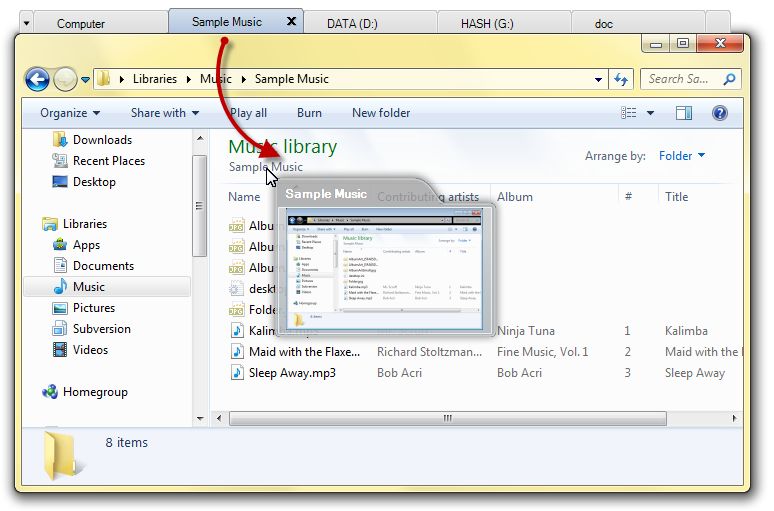
Task: Select the Sleep Away.mp3 file
Action: [292, 373]
